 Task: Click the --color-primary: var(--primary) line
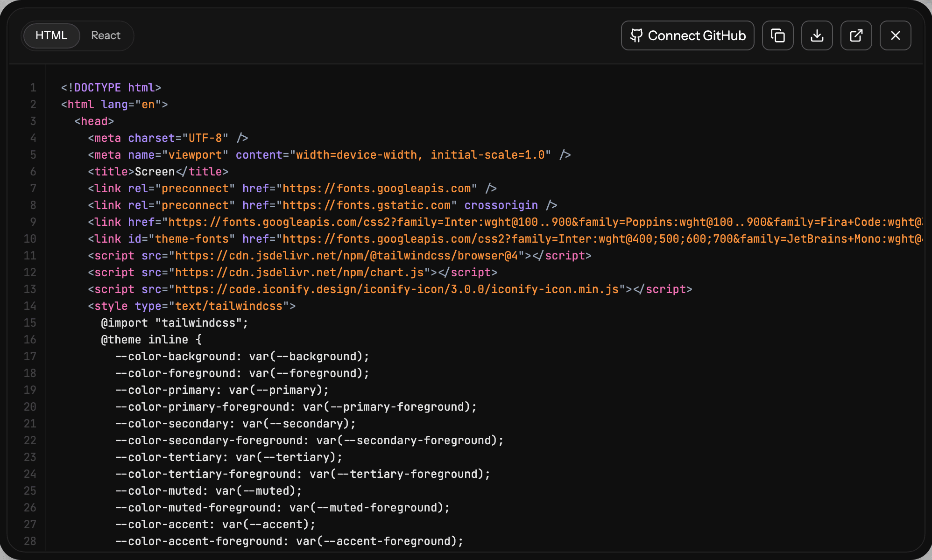click(222, 390)
